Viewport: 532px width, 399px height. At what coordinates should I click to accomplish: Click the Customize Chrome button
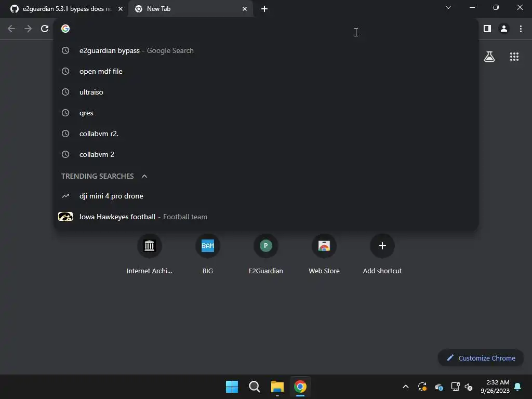coord(481,358)
